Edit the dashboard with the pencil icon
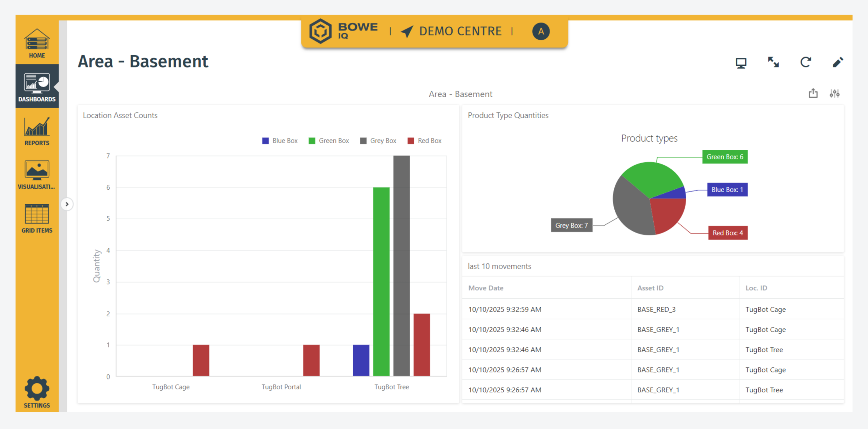The image size is (868, 429). (838, 62)
